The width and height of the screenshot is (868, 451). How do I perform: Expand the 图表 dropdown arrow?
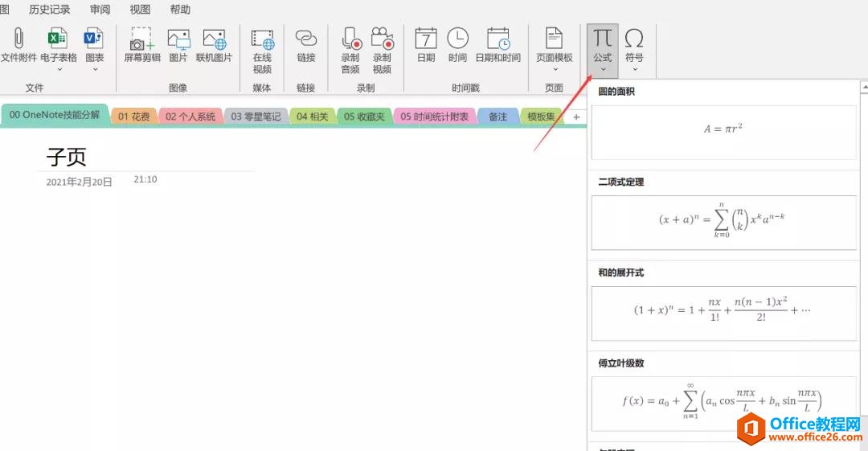(95, 69)
